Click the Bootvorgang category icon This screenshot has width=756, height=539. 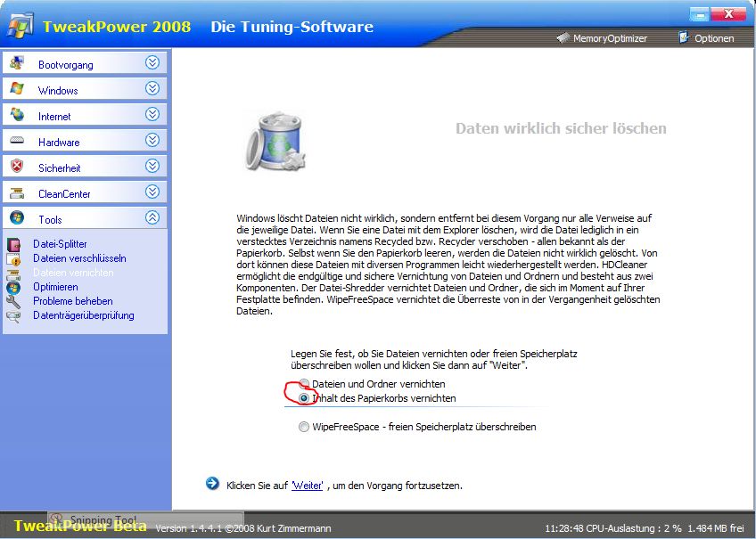coord(17,63)
